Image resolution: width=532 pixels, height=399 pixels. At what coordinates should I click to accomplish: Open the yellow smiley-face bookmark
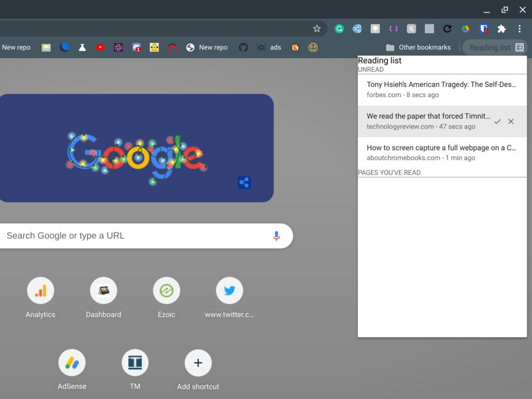(313, 47)
